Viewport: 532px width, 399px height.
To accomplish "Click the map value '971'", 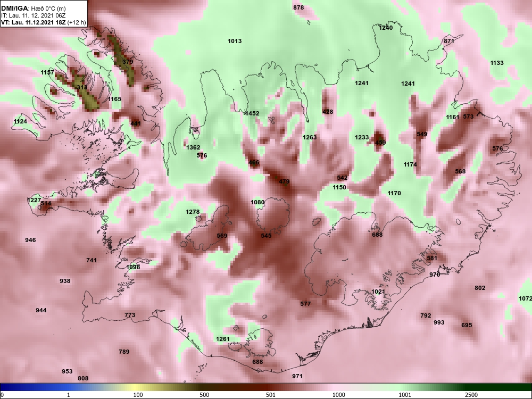I will click(297, 376).
